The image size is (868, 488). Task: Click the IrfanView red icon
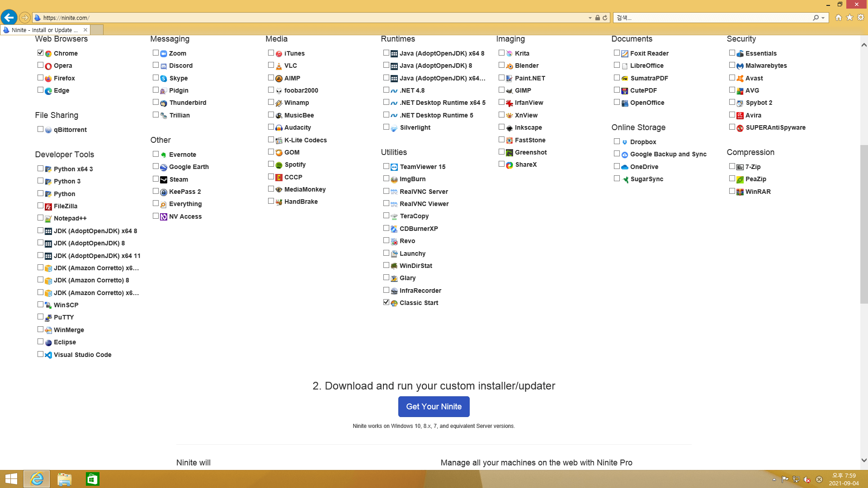click(509, 103)
